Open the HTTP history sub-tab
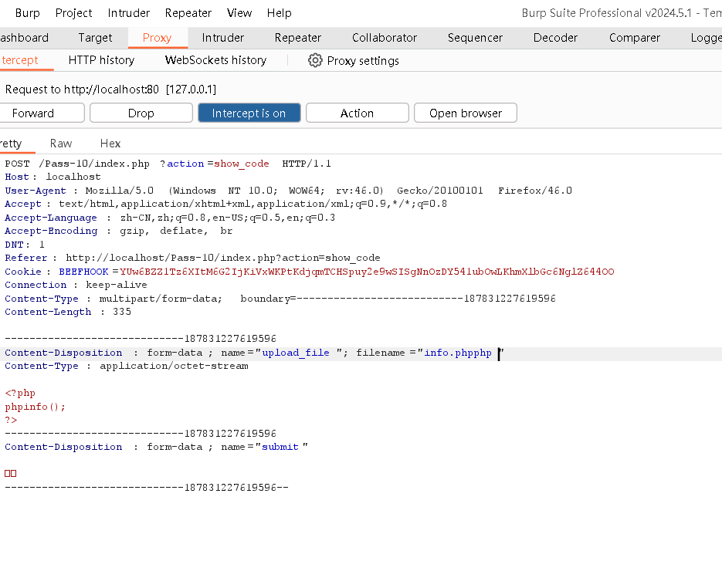722x588 pixels. (x=101, y=60)
